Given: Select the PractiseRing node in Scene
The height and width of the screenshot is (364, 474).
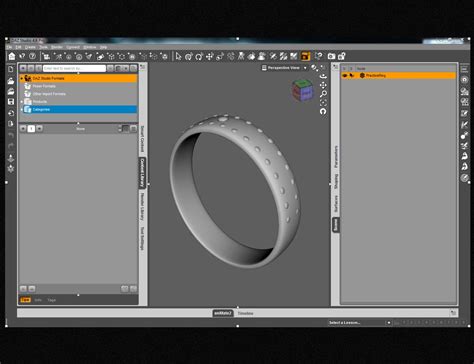Looking at the screenshot, I should [398, 76].
